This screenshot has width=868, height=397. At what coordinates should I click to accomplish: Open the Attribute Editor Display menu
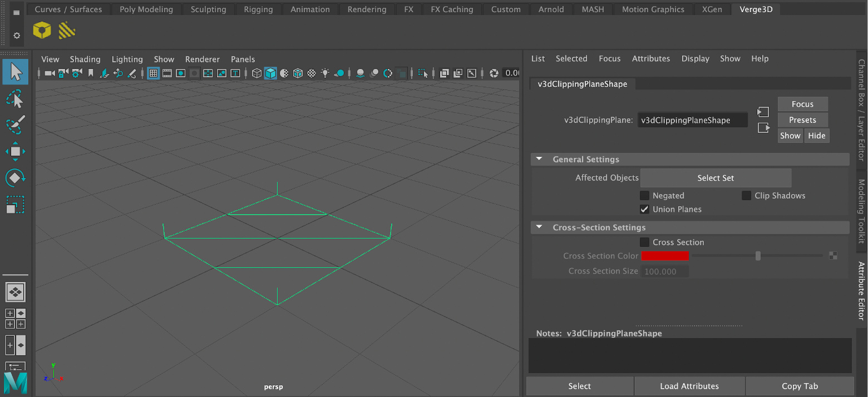[696, 58]
